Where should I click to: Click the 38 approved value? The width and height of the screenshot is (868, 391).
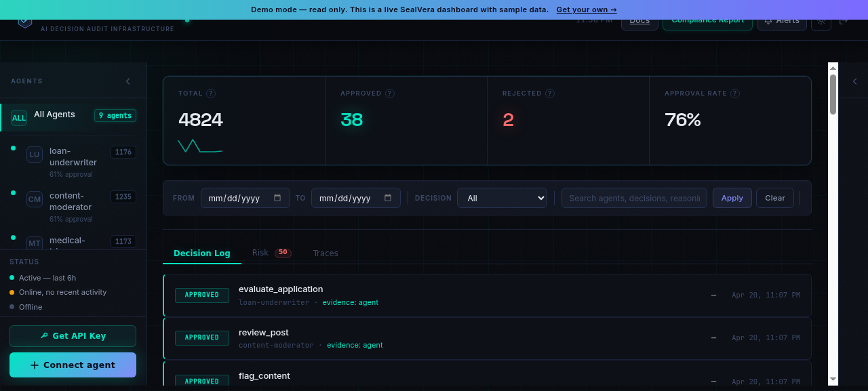tap(352, 120)
